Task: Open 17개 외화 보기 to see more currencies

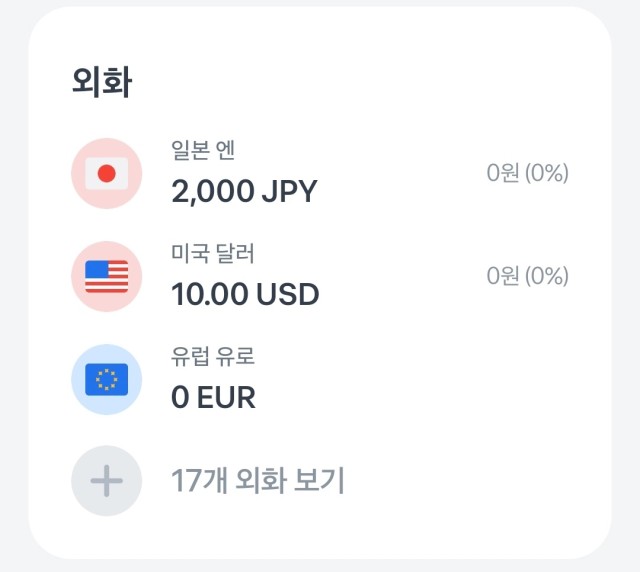Action: tap(258, 481)
